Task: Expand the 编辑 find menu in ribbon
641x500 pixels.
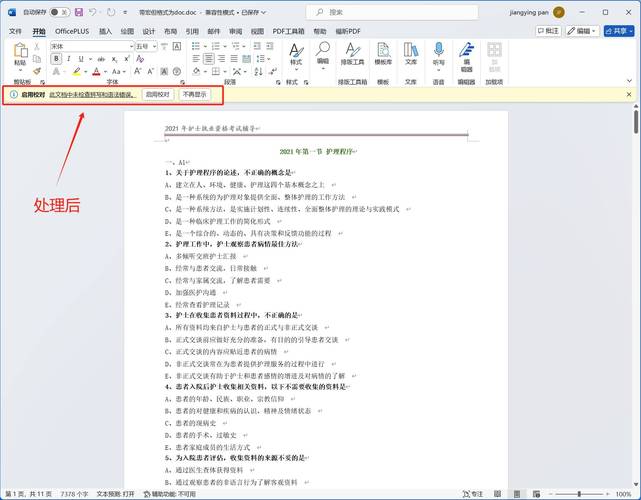Action: (323, 54)
